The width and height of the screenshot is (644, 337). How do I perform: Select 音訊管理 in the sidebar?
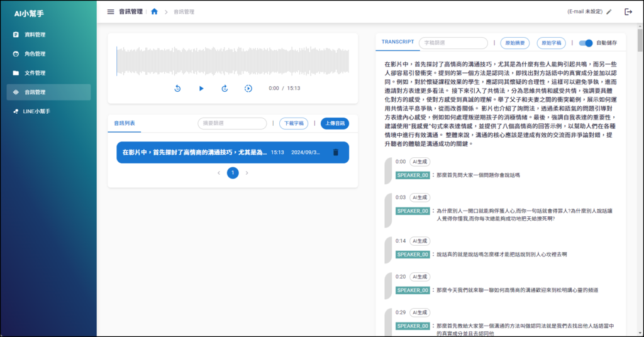click(48, 92)
